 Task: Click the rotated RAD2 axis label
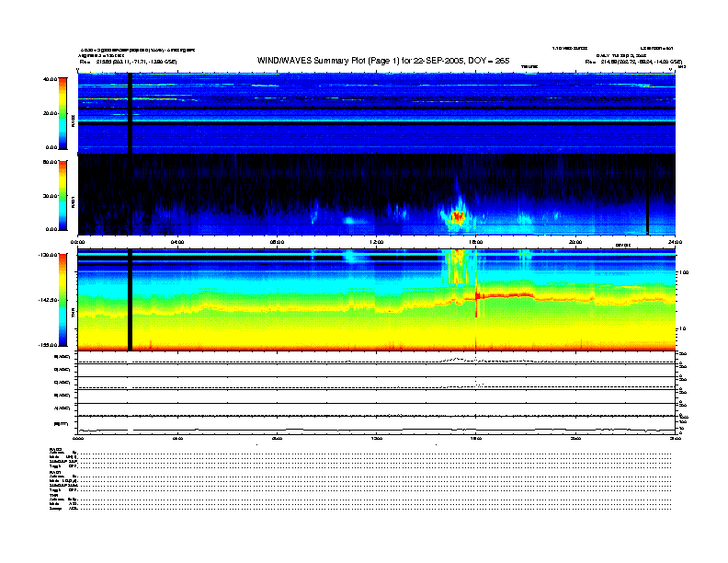[x=73, y=121]
